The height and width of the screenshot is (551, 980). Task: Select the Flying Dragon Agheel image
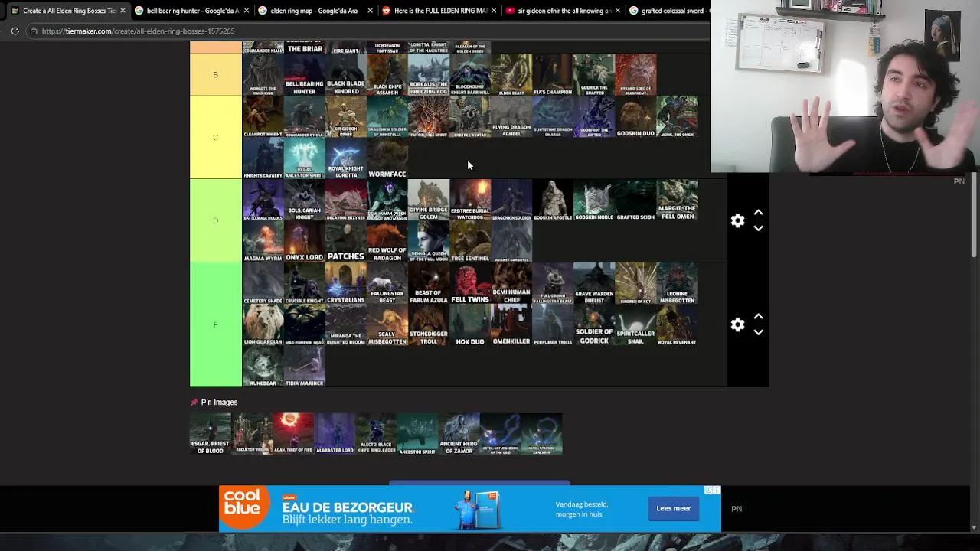pyautogui.click(x=511, y=116)
